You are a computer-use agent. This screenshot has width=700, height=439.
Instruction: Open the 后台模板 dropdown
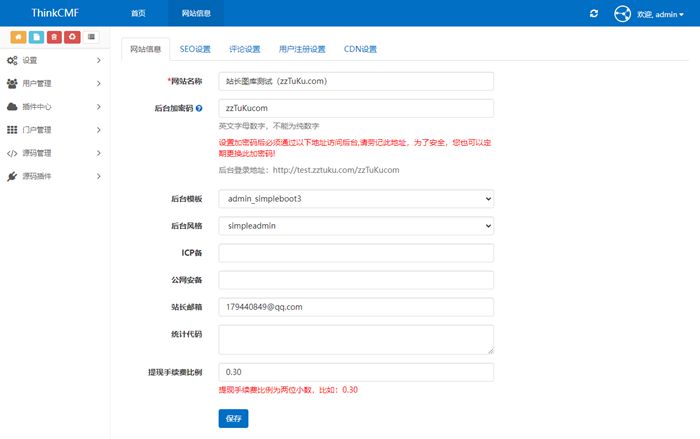tap(356, 199)
